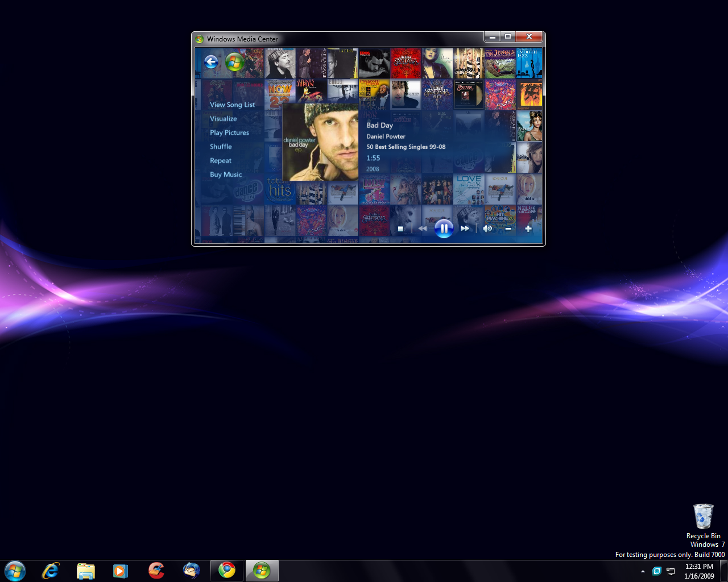728x582 pixels.
Task: Pause the song Bad Day
Action: (444, 228)
